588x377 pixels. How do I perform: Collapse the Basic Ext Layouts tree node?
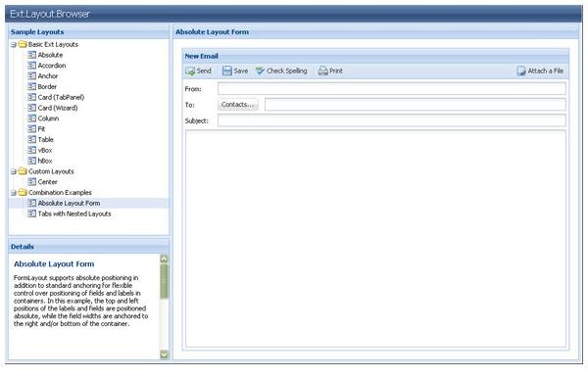(x=14, y=45)
